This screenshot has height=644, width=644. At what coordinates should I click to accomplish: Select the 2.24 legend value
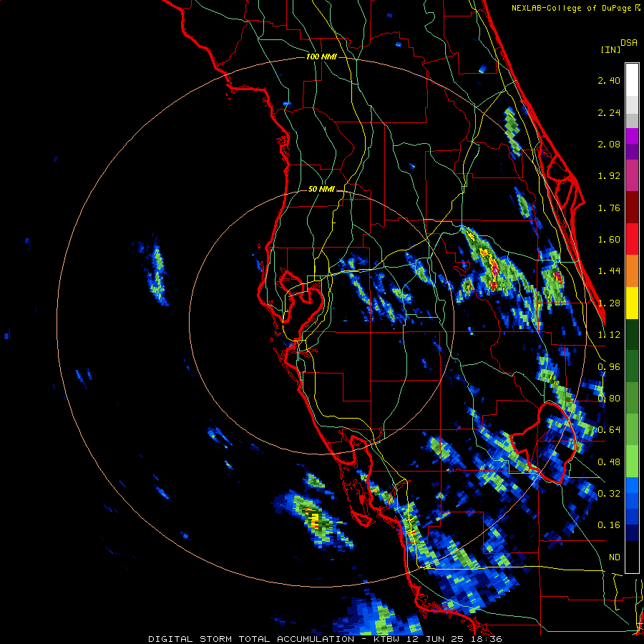click(x=609, y=112)
